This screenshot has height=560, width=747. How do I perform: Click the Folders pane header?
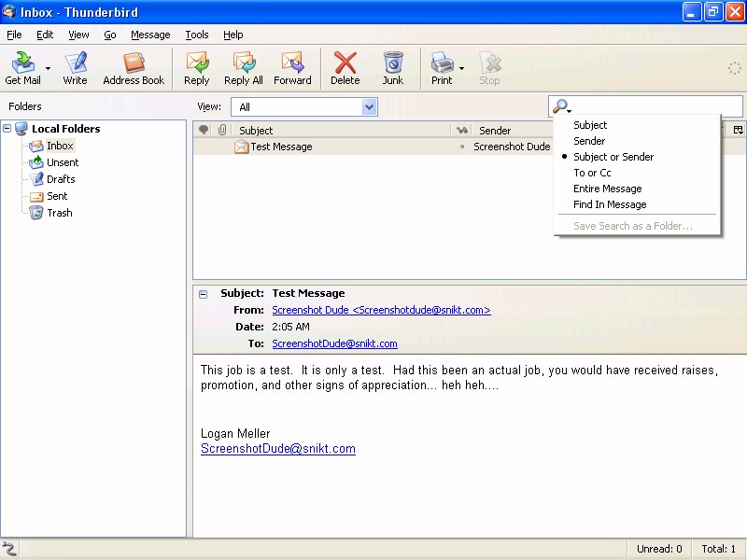click(25, 106)
